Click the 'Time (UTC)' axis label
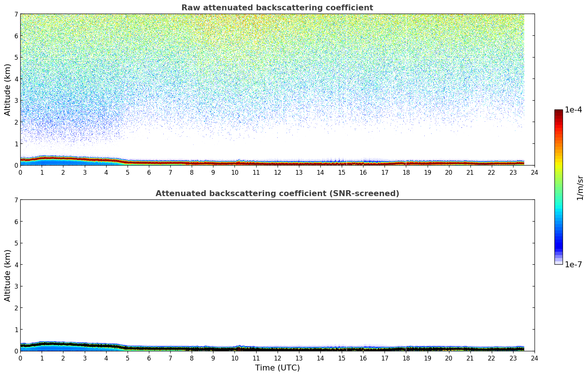Image resolution: width=588 pixels, height=376 pixels. pos(277,368)
